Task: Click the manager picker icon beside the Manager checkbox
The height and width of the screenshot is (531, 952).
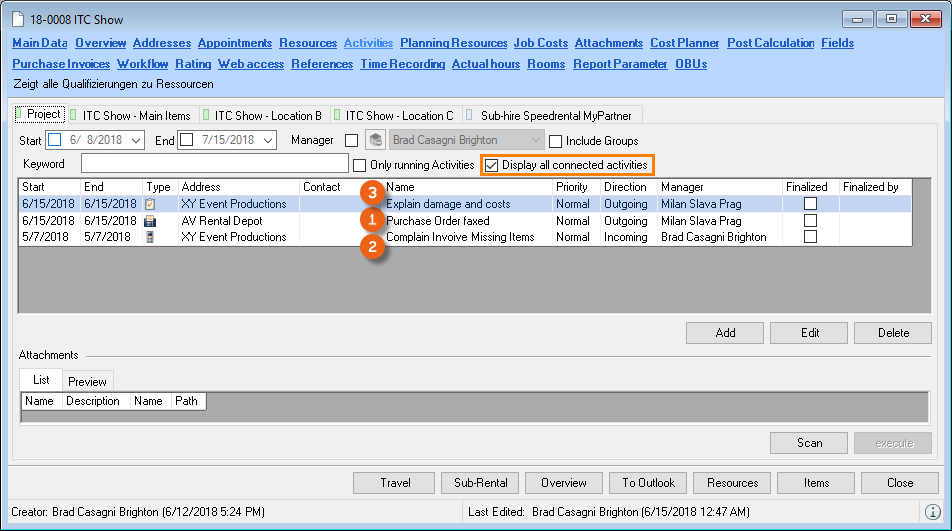Action: pos(376,141)
